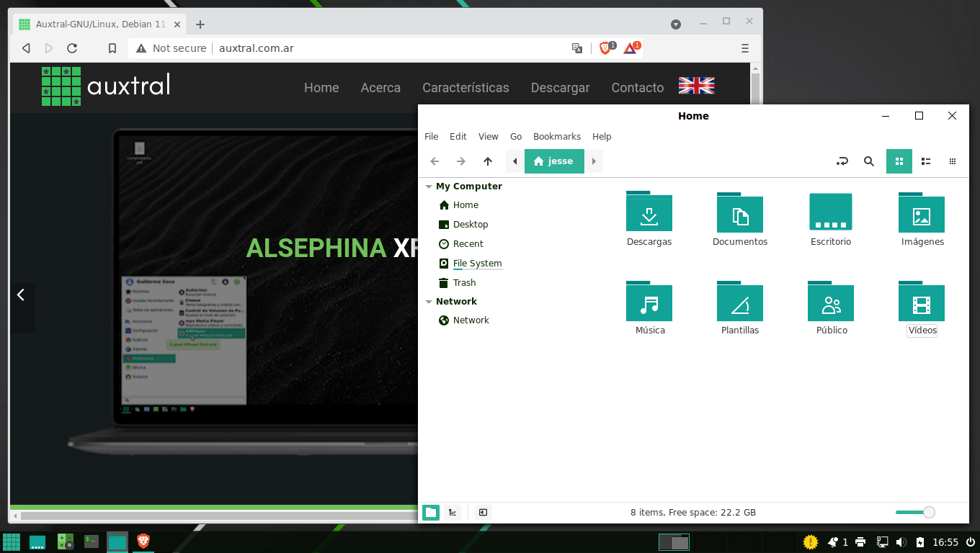The image size is (980, 553).
Task: Open the Edit menu
Action: coord(458,137)
